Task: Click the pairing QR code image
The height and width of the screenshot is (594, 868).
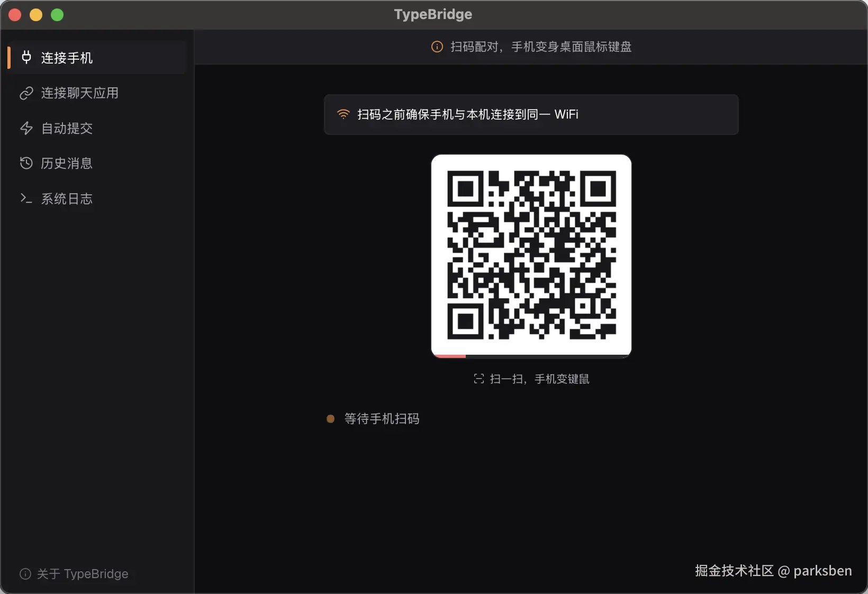Action: pyautogui.click(x=531, y=255)
